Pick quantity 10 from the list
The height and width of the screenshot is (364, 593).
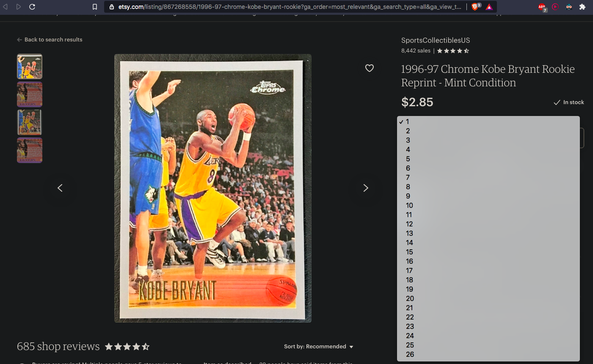tap(488, 205)
